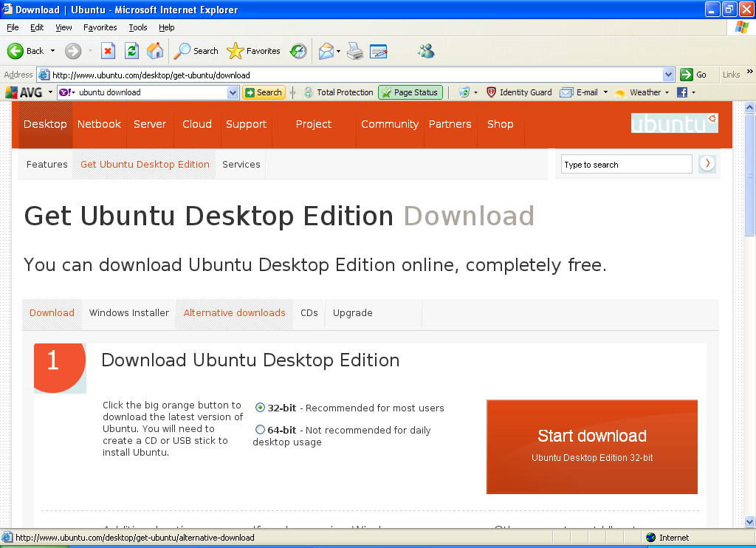This screenshot has width=756, height=548.
Task: Click the yellow AVG Search button
Action: point(264,92)
